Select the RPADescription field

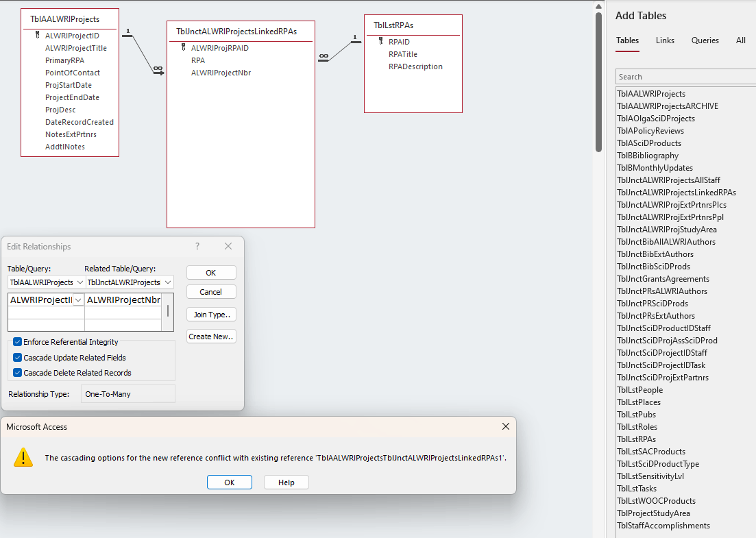[x=415, y=66]
